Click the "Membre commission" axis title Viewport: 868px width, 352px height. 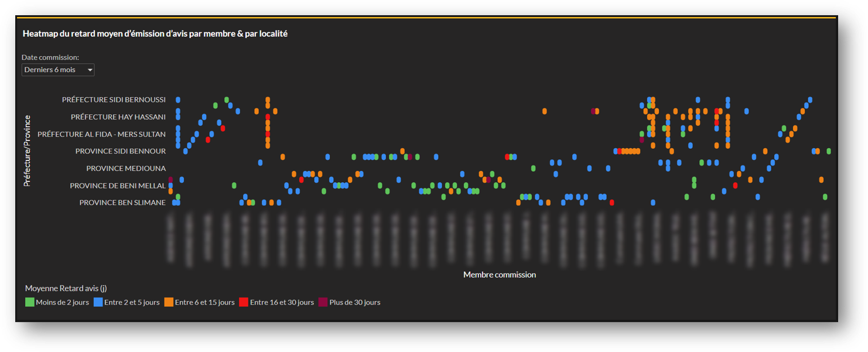pos(499,274)
